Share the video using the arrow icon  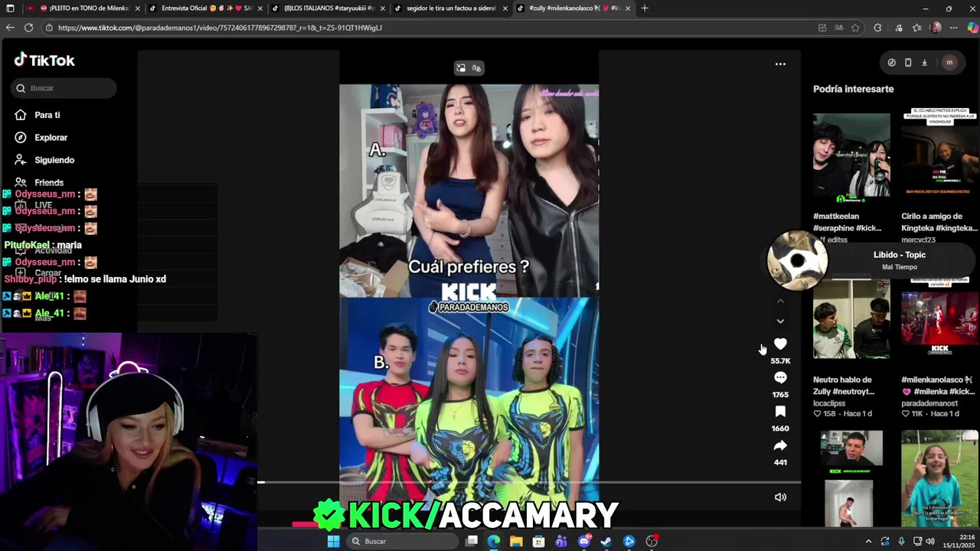[x=780, y=445]
